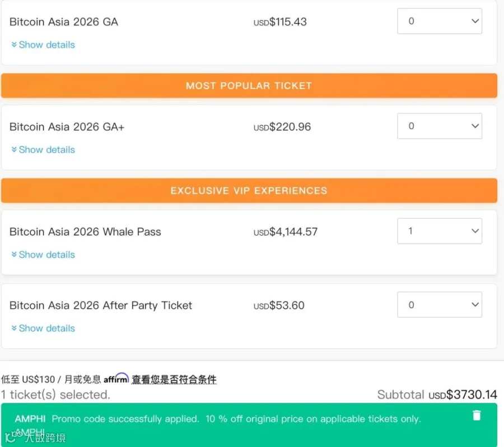Click the Affirm eligibility check link

point(174,379)
